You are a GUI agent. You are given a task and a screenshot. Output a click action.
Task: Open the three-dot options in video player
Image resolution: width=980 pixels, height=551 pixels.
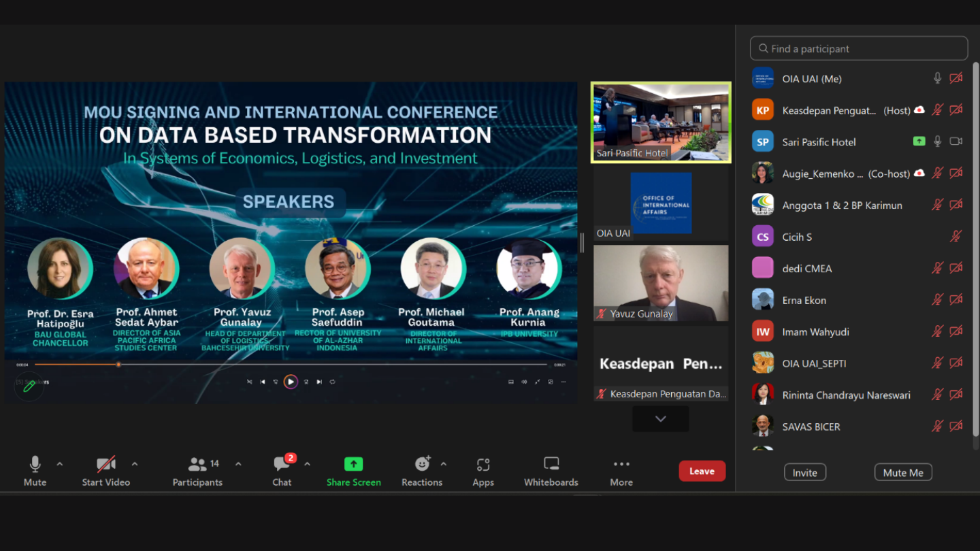tap(563, 382)
